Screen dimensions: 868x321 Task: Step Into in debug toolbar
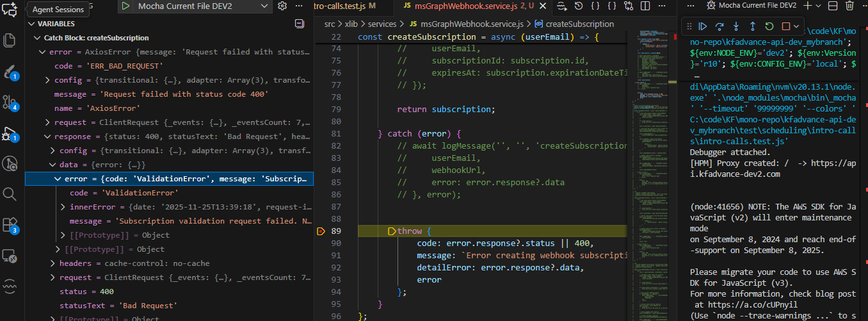point(735,26)
